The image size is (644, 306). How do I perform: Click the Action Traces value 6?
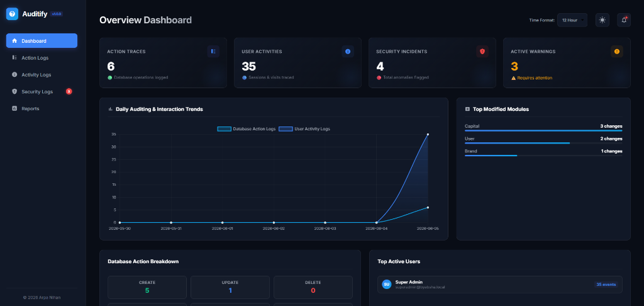pyautogui.click(x=111, y=66)
